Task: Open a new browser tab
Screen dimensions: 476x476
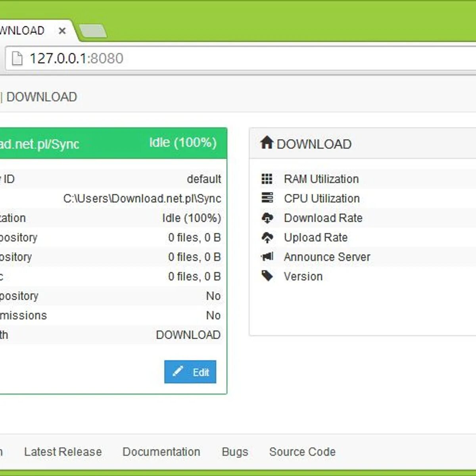Action: point(92,31)
